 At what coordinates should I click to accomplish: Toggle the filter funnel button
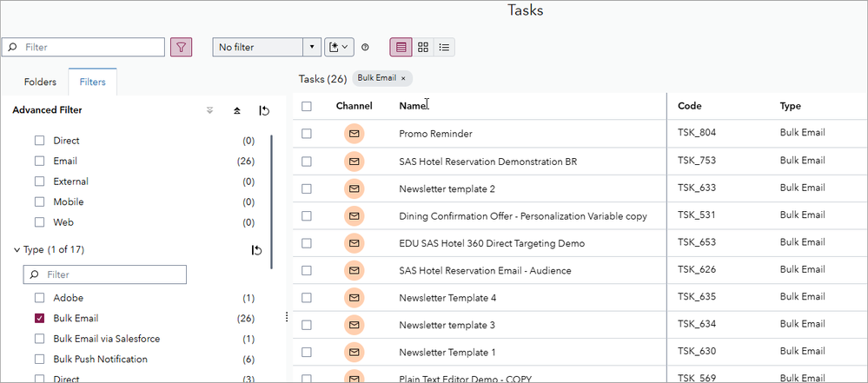click(x=182, y=47)
